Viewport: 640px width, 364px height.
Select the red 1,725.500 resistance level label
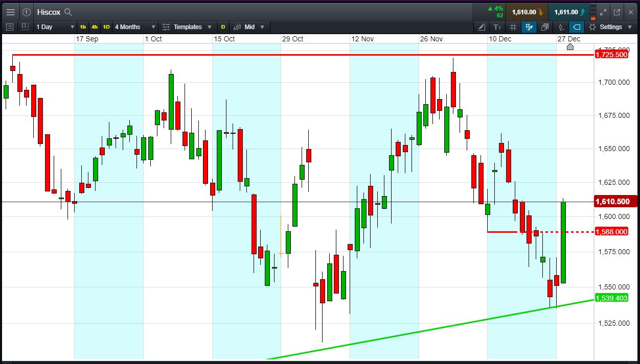coord(611,55)
